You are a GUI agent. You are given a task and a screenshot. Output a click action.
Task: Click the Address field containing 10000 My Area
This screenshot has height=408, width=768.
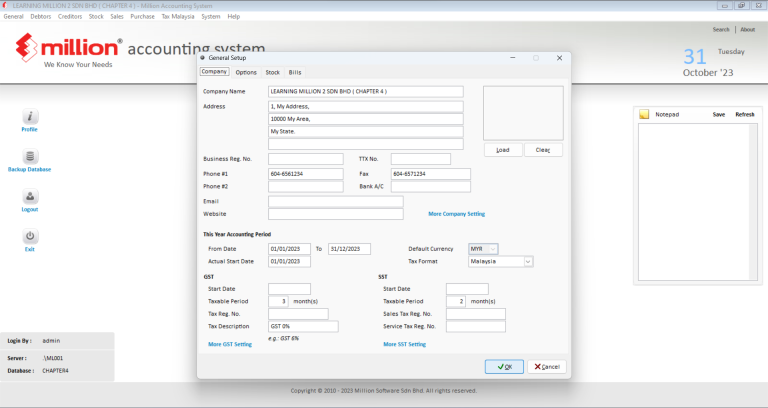[366, 119]
